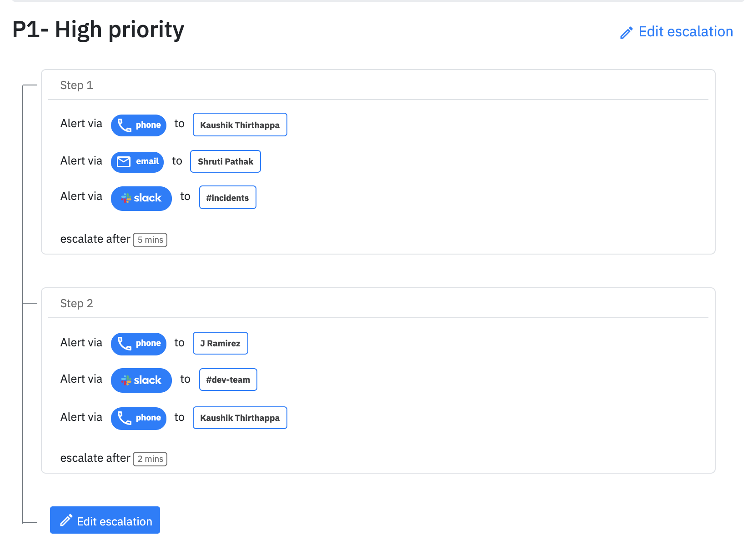
Task: Select the Kaushik Thirthappa recipient in Step 2
Action: pos(240,418)
